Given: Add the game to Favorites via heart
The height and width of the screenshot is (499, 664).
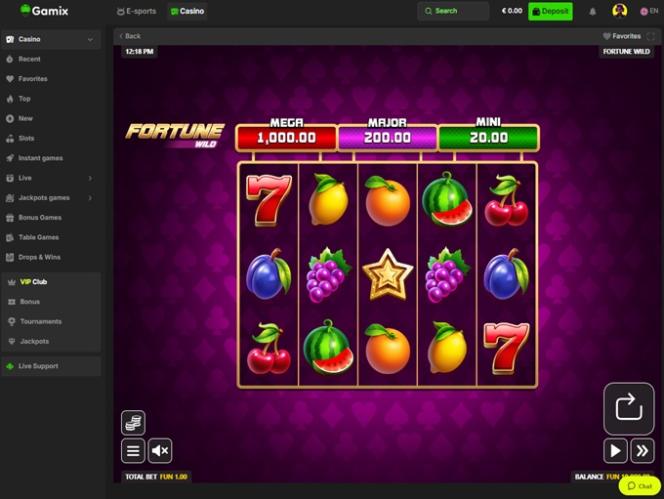Looking at the screenshot, I should point(622,36).
